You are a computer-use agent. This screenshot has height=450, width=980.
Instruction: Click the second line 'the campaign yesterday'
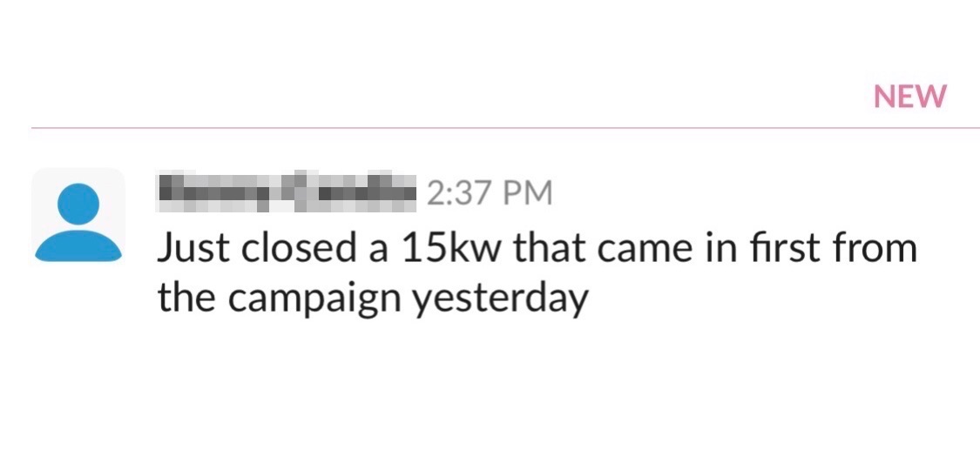click(x=372, y=299)
